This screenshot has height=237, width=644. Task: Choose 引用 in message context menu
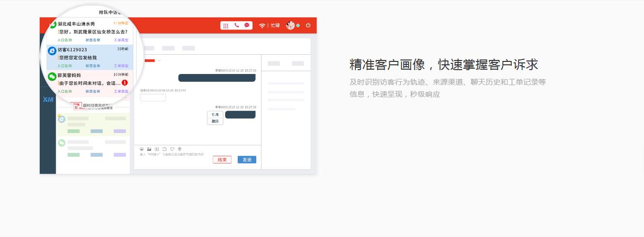pyautogui.click(x=215, y=115)
